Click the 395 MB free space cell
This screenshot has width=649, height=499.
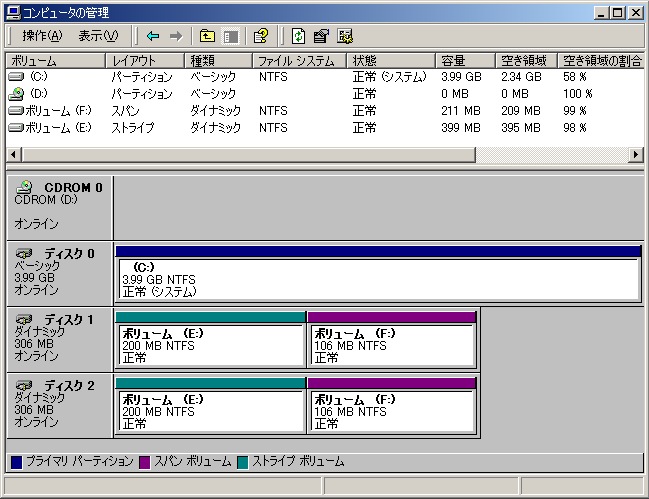[x=521, y=127]
